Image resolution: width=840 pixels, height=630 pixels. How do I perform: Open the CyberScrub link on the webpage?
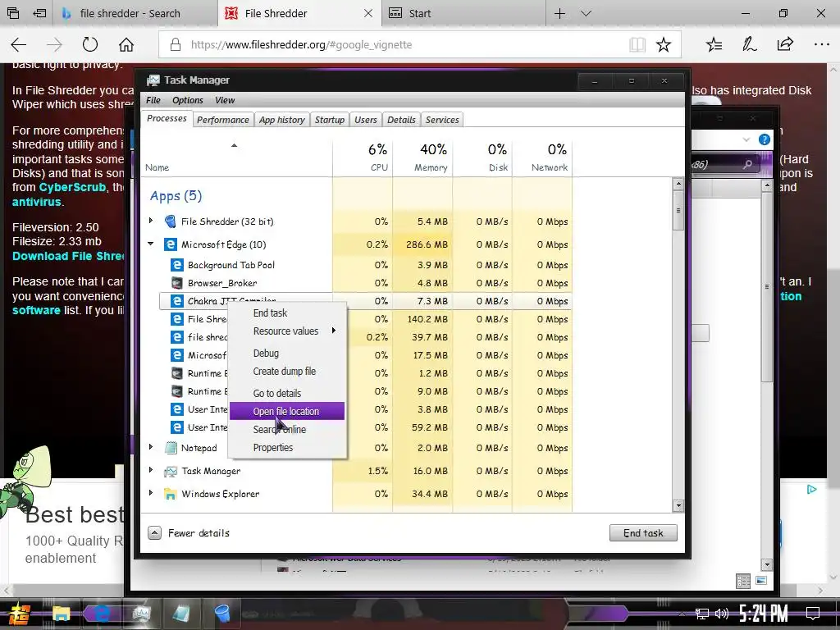pos(72,188)
